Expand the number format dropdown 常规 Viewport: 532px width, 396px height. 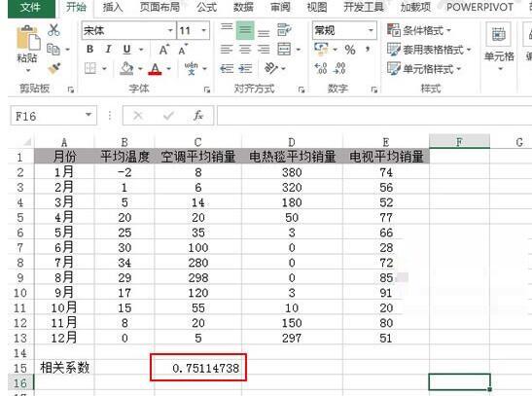(x=344, y=30)
